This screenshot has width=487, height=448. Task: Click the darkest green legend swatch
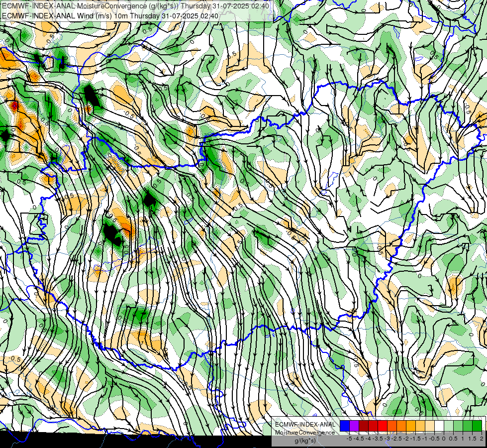point(477,426)
